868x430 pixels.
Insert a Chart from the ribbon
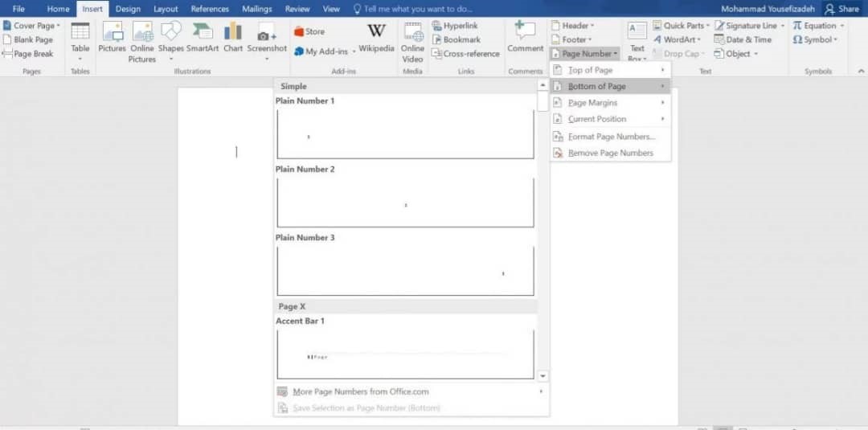[233, 31]
